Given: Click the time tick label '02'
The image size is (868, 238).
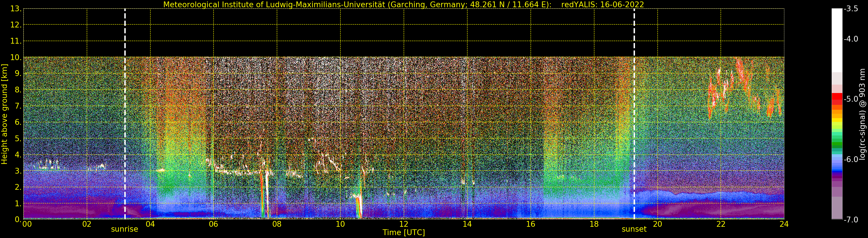Looking at the screenshot, I should [87, 224].
